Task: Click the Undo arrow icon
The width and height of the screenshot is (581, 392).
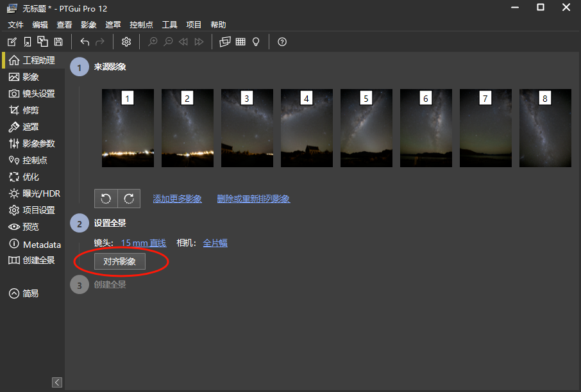Action: (85, 42)
